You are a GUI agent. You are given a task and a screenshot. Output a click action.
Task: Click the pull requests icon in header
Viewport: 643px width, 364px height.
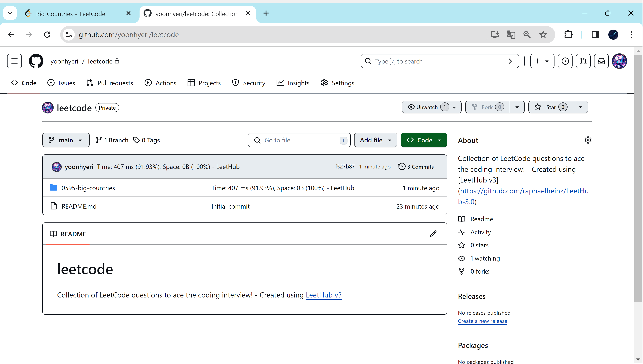pos(583,61)
